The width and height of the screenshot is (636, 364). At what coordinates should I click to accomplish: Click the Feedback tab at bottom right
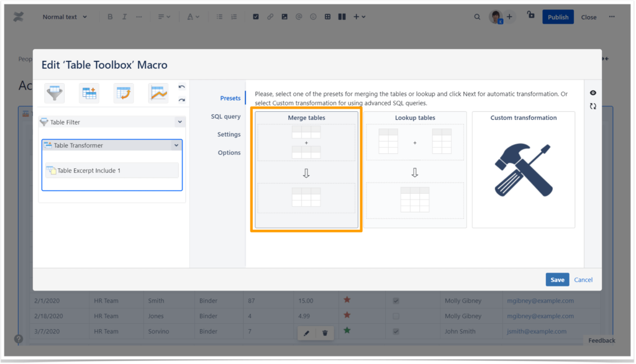click(601, 340)
